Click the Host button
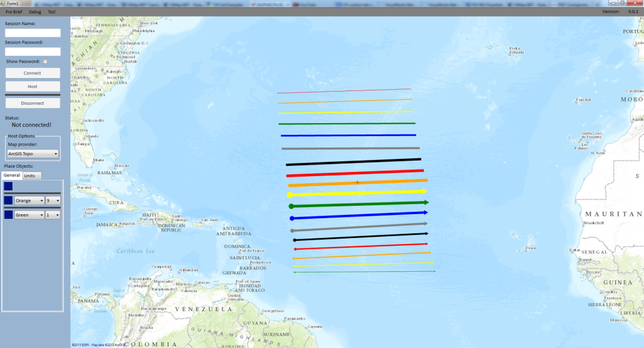Viewport: 644px width, 348px height. pos(32,87)
